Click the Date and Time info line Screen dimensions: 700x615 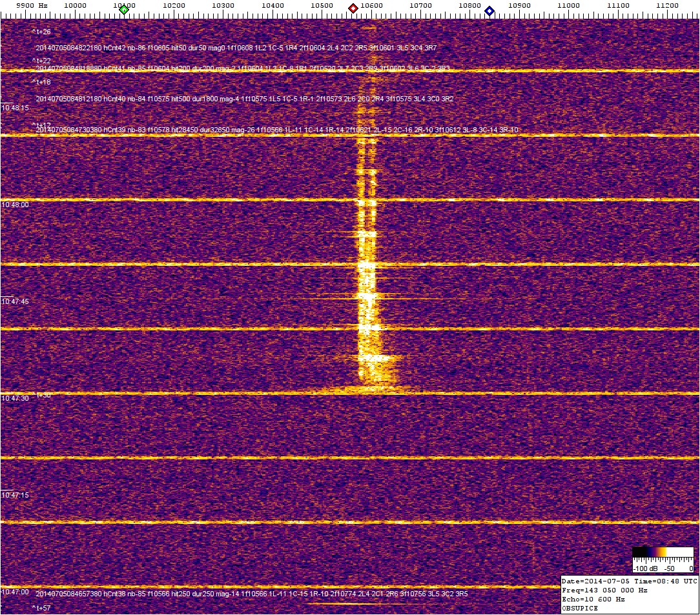[629, 581]
